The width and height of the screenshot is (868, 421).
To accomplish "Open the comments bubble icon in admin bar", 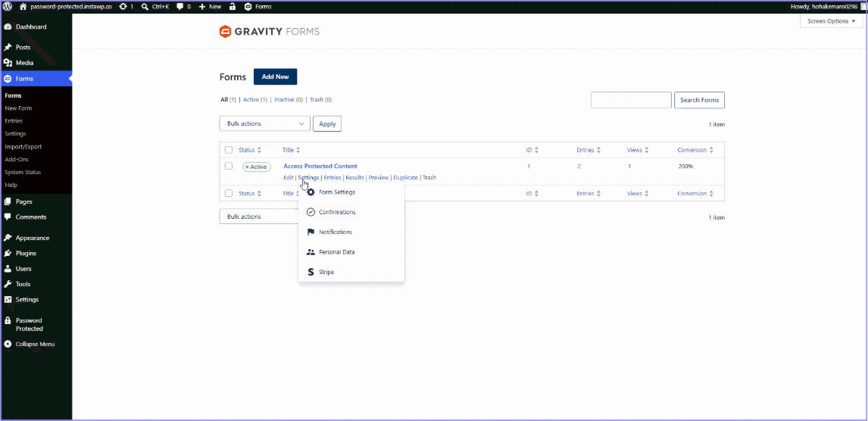I will click(x=180, y=7).
